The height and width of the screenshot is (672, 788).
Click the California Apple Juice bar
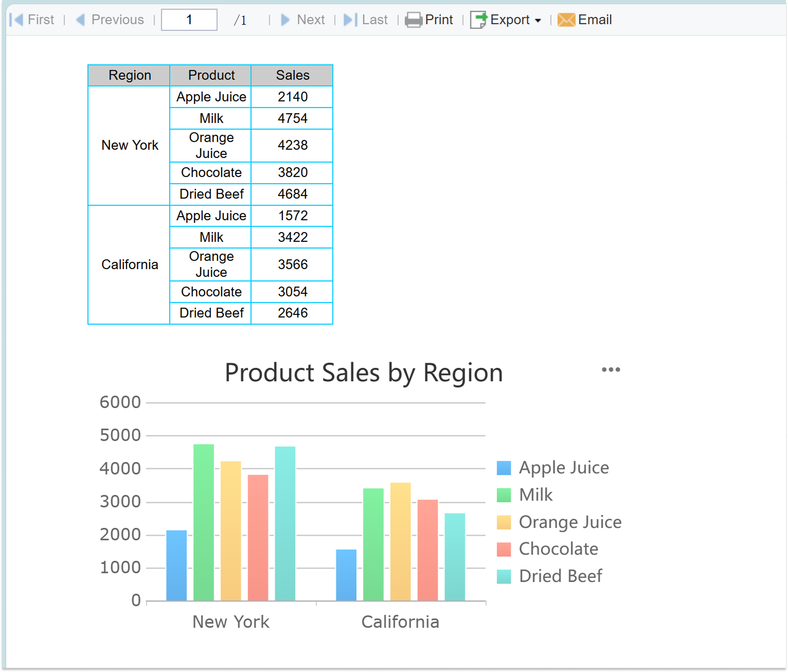(x=346, y=575)
